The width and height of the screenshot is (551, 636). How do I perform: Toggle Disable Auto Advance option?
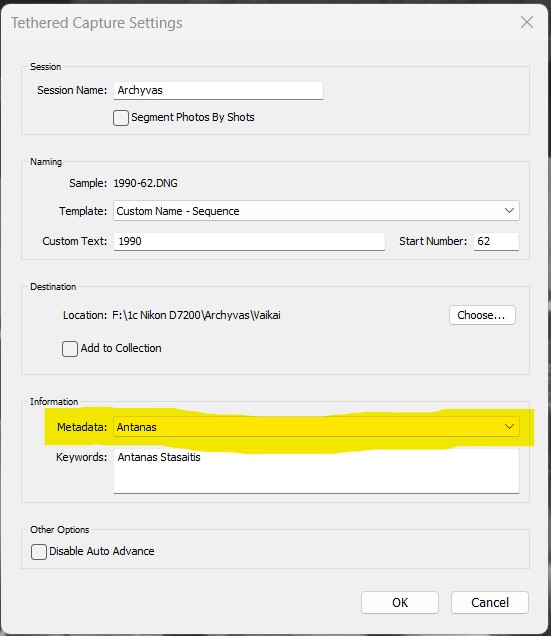(x=39, y=552)
